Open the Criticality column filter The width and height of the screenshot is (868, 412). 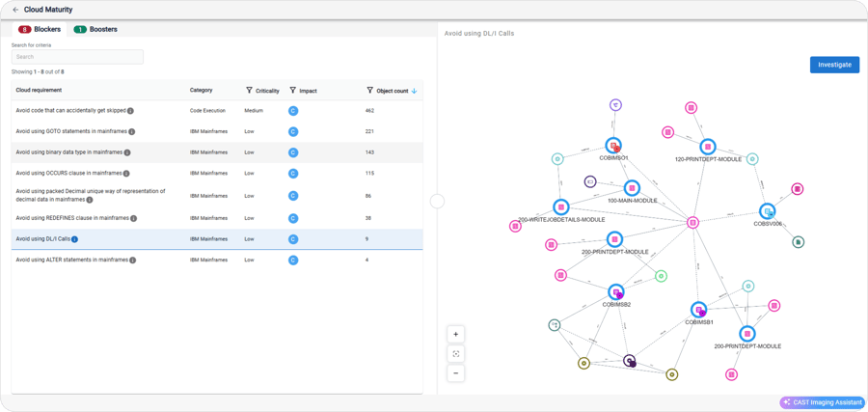pos(250,91)
